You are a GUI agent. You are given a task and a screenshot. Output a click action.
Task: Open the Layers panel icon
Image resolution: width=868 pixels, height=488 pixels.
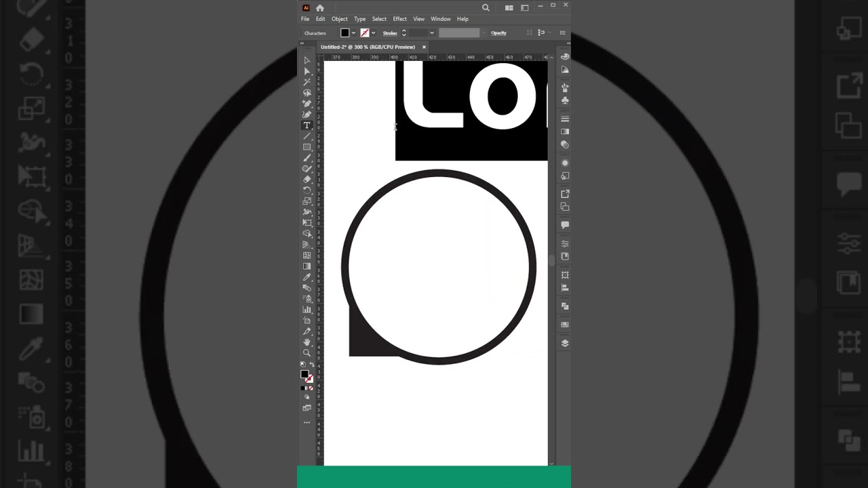pos(565,343)
